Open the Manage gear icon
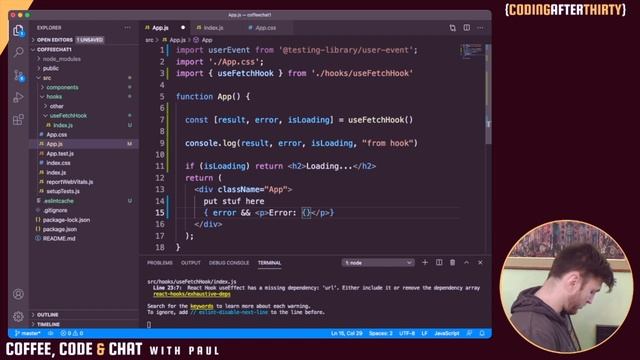Viewport: 640px width, 360px height. click(18, 316)
